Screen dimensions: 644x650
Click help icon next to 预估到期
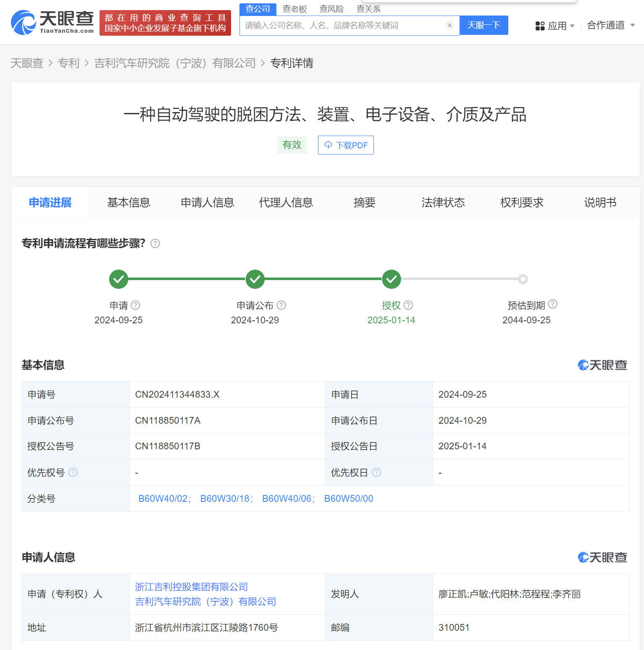pos(553,304)
